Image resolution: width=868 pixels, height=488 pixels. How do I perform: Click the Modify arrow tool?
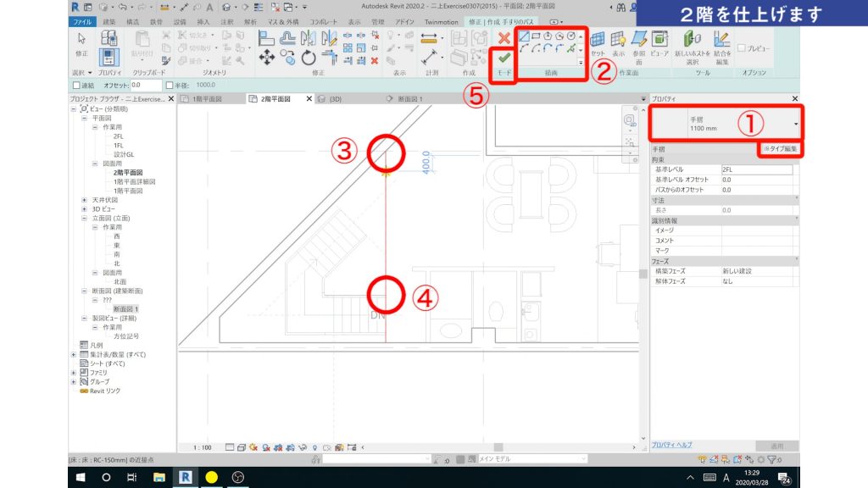[x=82, y=43]
